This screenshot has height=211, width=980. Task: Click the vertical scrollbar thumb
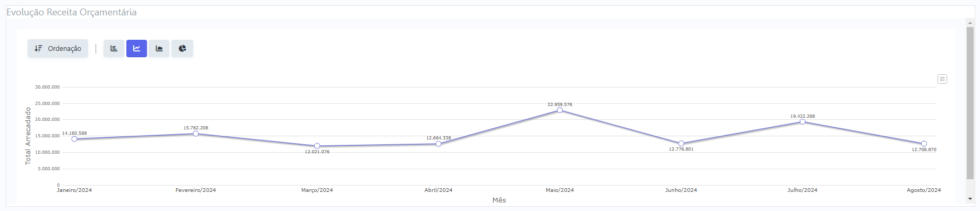click(x=970, y=103)
